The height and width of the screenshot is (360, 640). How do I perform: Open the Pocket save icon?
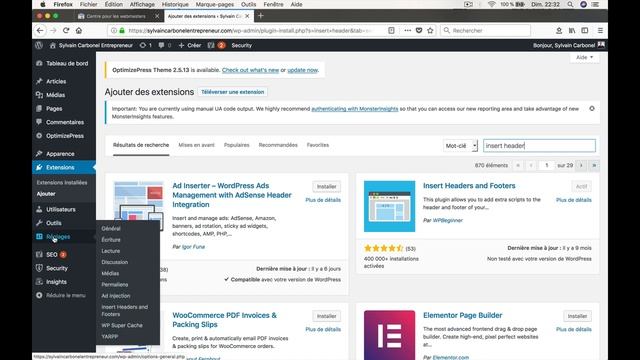(419, 31)
